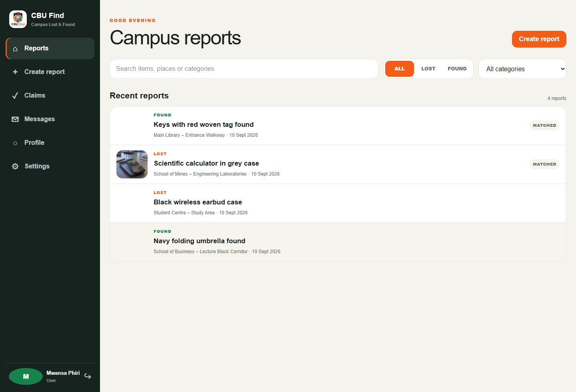Click the FOUND label above Navy umbrella
This screenshot has height=392, width=576.
(x=162, y=232)
